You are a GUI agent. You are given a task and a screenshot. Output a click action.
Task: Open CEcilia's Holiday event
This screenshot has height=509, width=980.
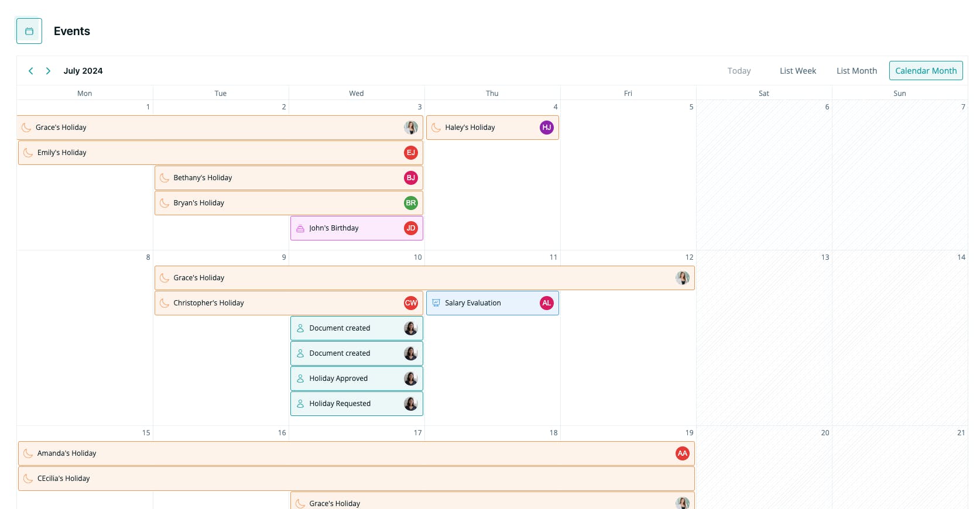pyautogui.click(x=357, y=479)
